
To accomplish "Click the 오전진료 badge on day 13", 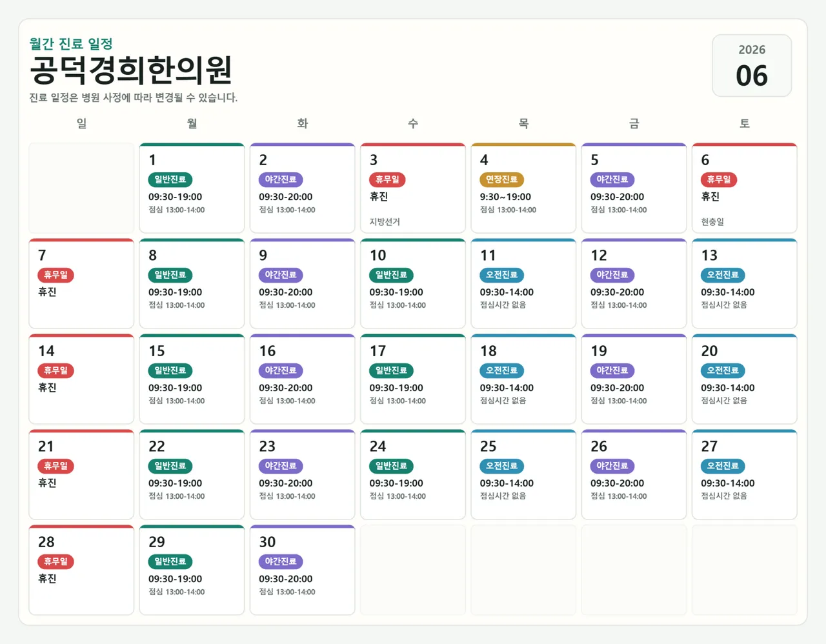I will click(723, 275).
